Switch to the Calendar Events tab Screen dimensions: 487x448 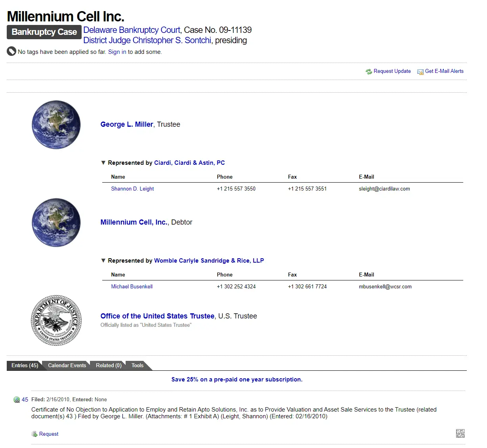(x=67, y=366)
